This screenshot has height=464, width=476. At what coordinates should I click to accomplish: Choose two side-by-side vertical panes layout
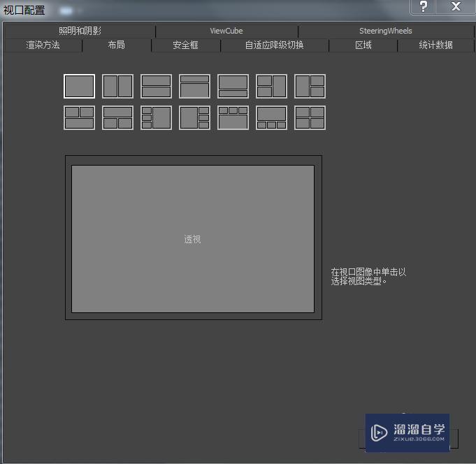point(118,86)
